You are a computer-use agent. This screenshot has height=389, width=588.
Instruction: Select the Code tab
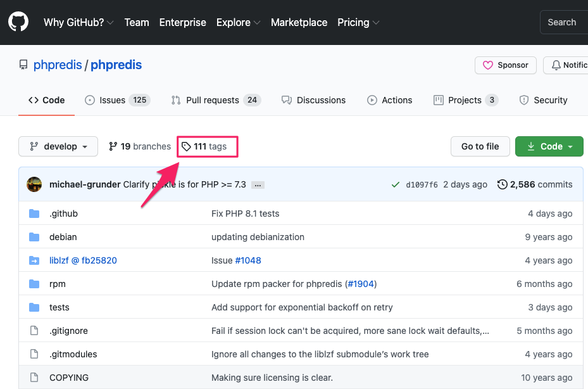click(x=46, y=100)
